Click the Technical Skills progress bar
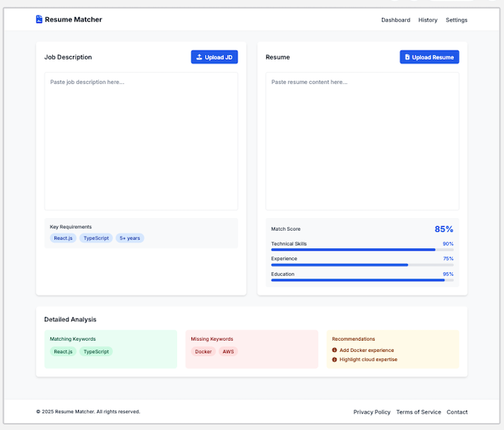This screenshot has height=430, width=504. click(x=363, y=249)
